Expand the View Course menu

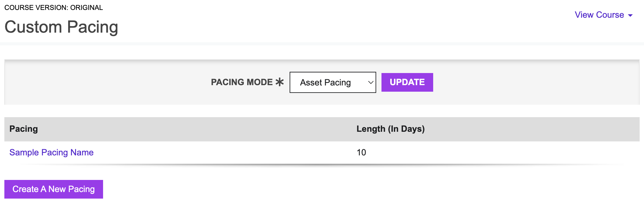click(x=604, y=15)
